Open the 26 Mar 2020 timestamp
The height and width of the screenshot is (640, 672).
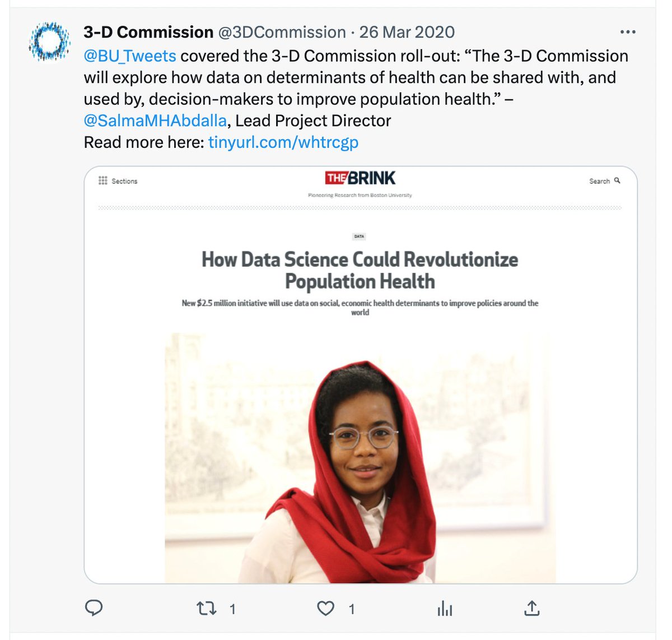[x=407, y=32]
